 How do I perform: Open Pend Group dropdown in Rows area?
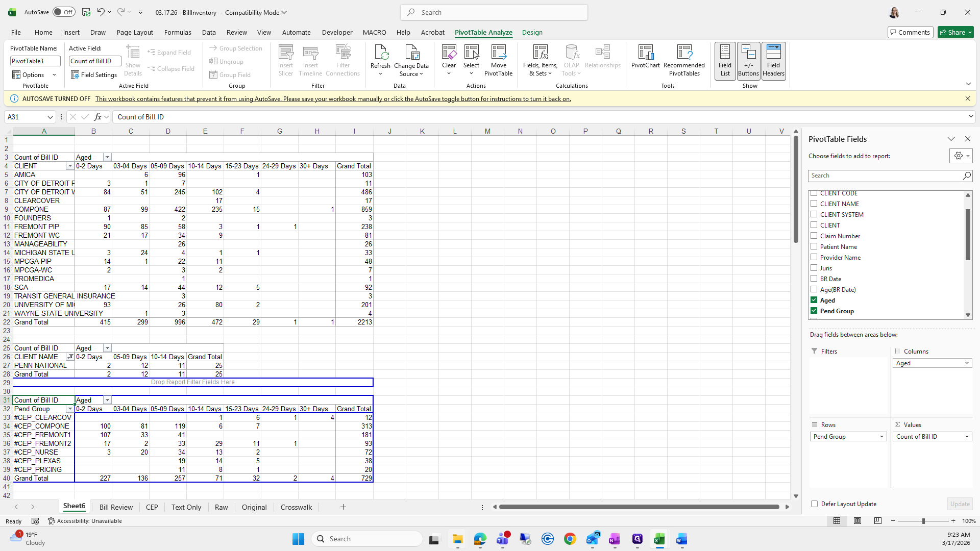(x=881, y=437)
